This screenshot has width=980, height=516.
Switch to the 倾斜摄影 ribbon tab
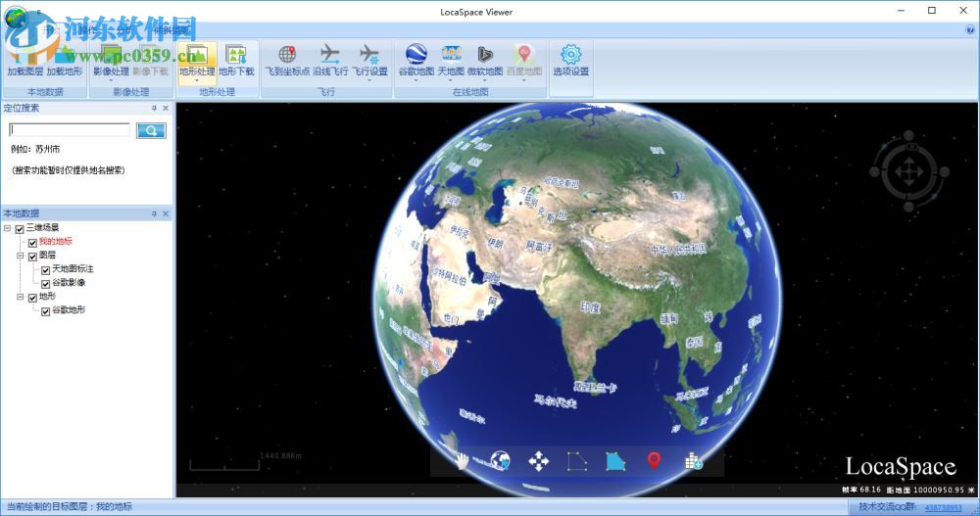click(170, 29)
